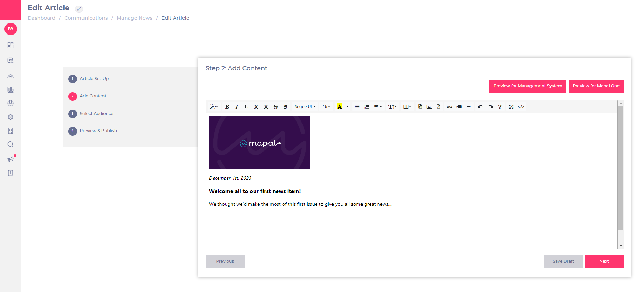Image resolution: width=644 pixels, height=292 pixels.
Task: Insert a hyperlink
Action: tap(449, 107)
